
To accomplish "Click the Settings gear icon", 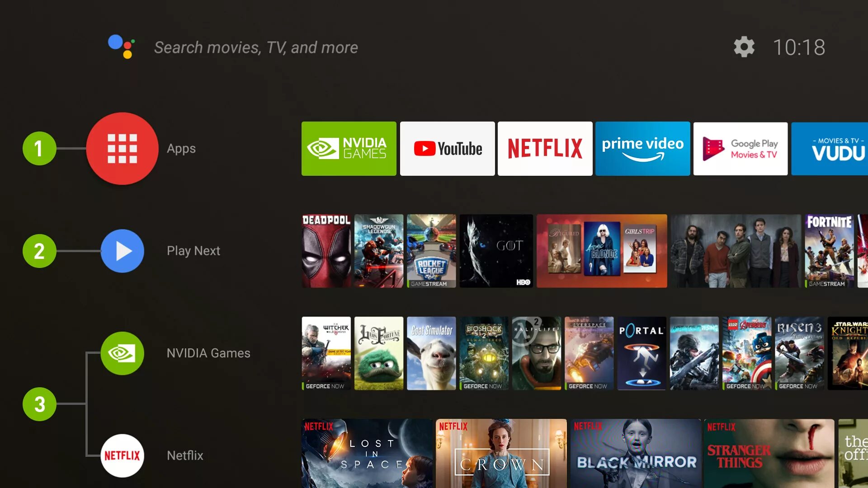I will point(744,47).
